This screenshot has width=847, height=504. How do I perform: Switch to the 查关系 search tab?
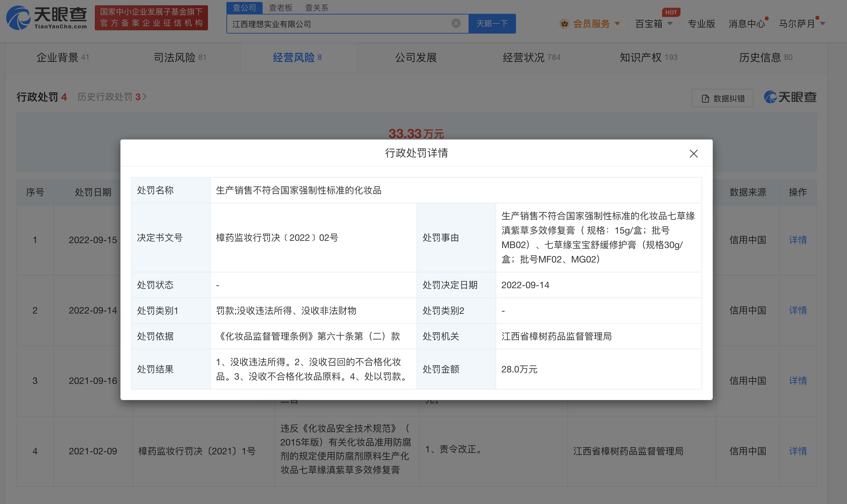coord(317,8)
